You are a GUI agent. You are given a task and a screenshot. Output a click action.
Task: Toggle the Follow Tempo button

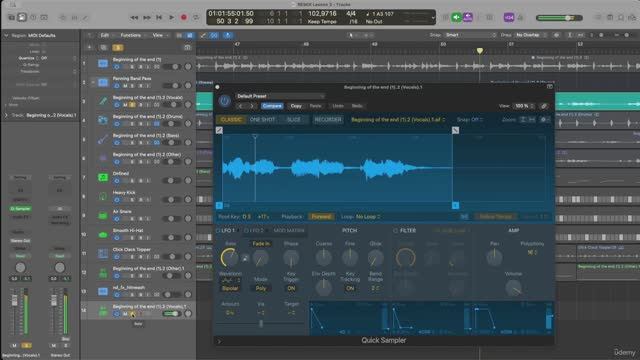[x=496, y=217]
